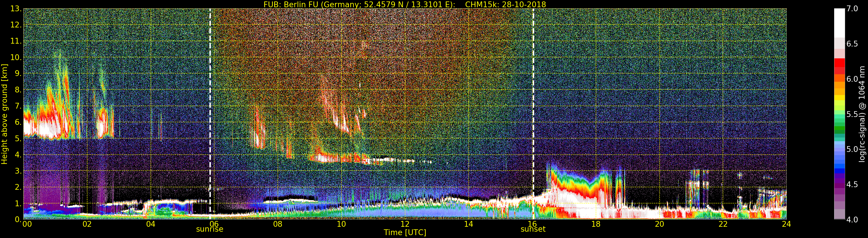
Task: Click the "8." height axis tick label
Action: click(18, 90)
